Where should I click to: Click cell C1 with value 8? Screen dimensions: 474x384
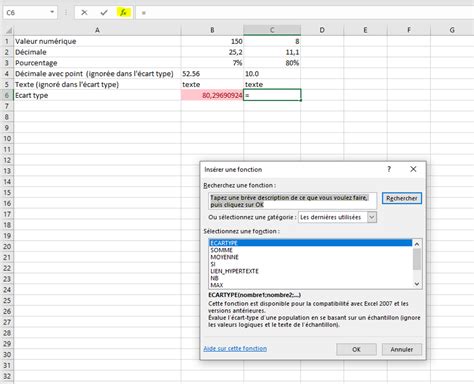(x=272, y=41)
